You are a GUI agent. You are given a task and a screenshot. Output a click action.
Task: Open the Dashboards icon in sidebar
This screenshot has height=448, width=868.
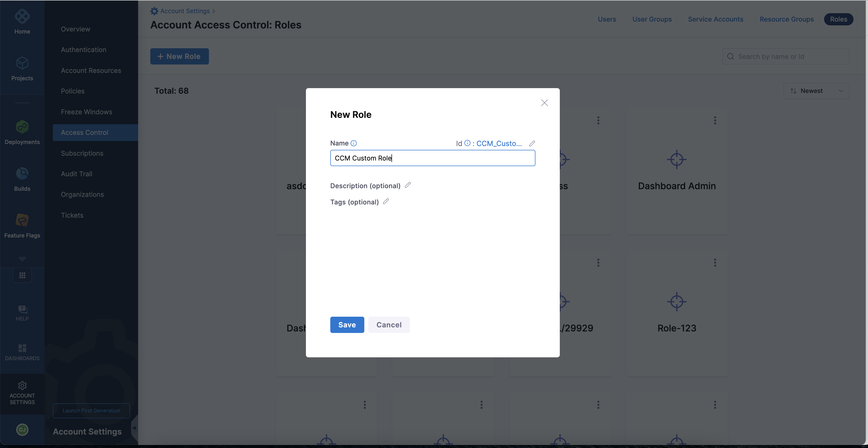22,348
